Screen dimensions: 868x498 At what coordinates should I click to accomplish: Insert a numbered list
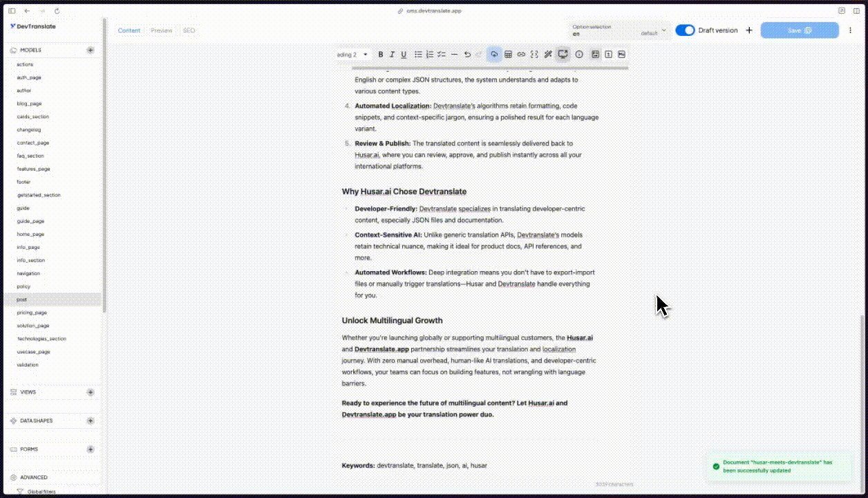tap(430, 55)
